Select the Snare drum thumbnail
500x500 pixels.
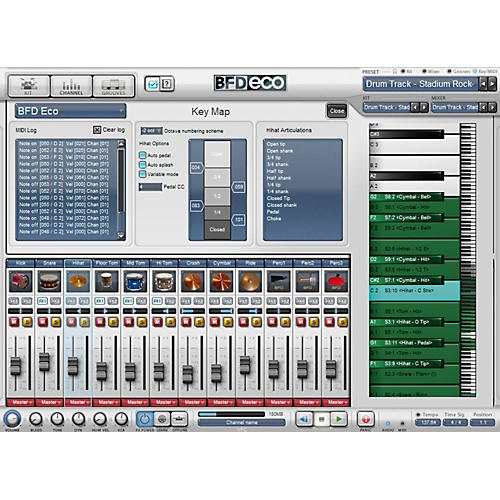(x=49, y=281)
